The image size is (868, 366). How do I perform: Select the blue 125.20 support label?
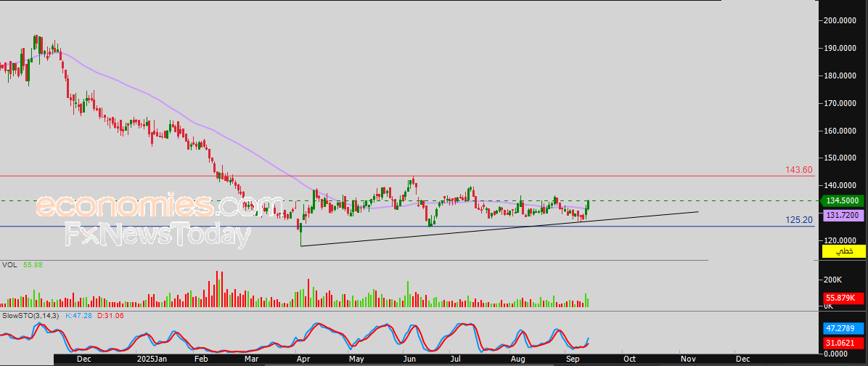pyautogui.click(x=800, y=220)
